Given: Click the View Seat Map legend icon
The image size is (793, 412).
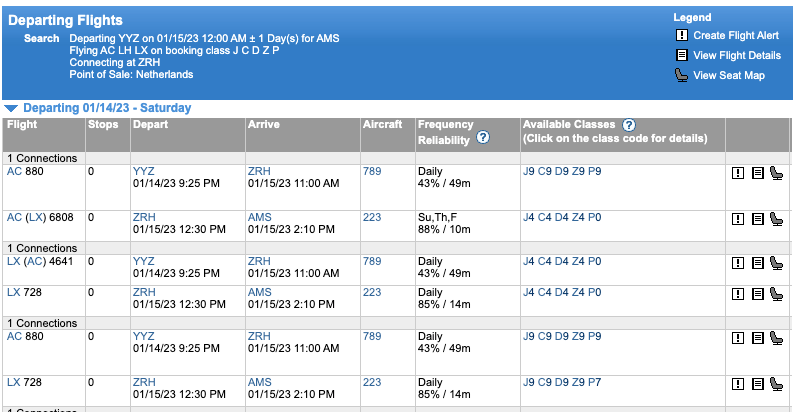Looking at the screenshot, I should pos(682,75).
